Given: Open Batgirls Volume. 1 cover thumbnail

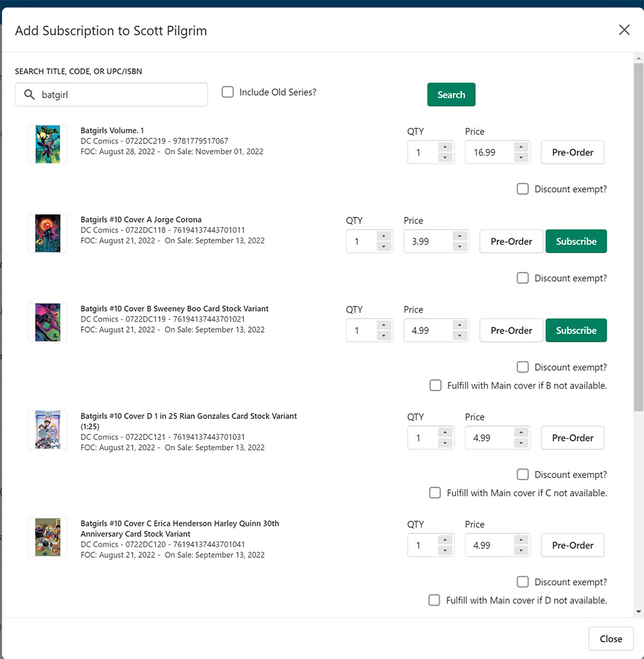Looking at the screenshot, I should (48, 144).
